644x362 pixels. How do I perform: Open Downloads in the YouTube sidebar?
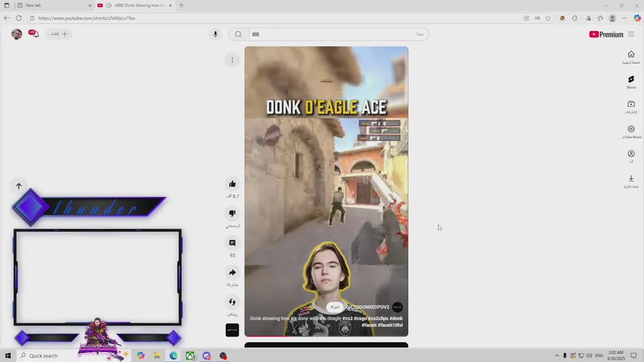click(x=631, y=182)
